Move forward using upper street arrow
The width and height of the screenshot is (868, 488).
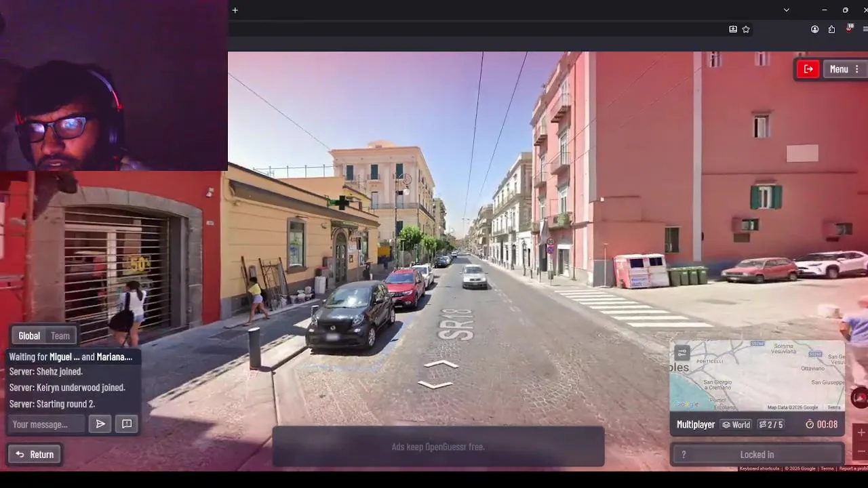[x=441, y=365]
